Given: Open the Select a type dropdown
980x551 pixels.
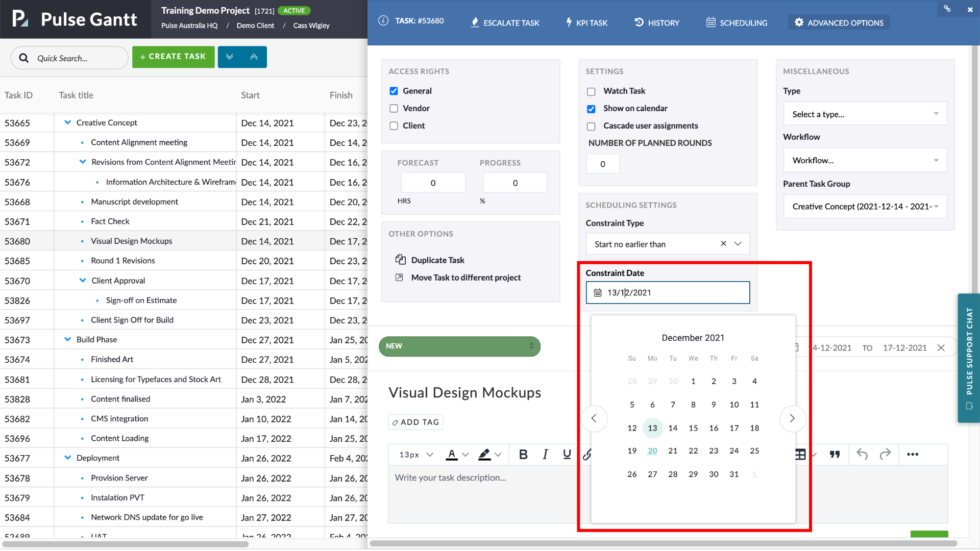Looking at the screenshot, I should pyautogui.click(x=865, y=114).
